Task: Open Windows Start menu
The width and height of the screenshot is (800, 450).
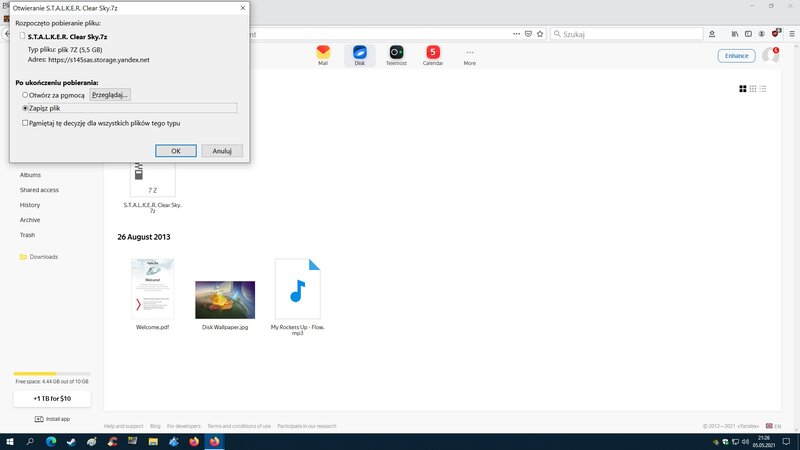Action: (10, 442)
